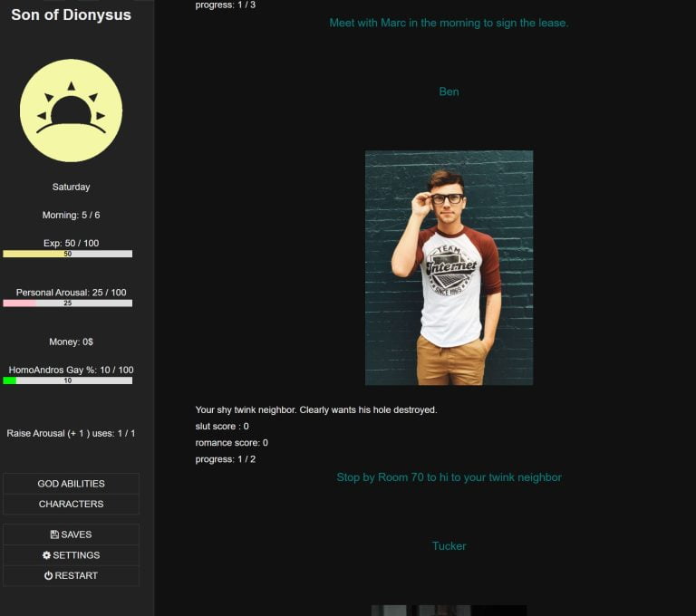696x616 pixels.
Task: Click the Tucker character name heading
Action: pyautogui.click(x=449, y=546)
